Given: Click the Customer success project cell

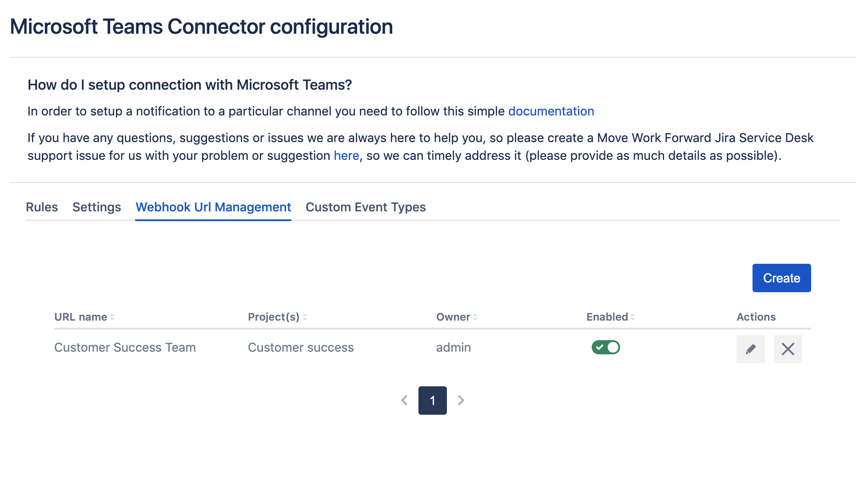Looking at the screenshot, I should point(301,348).
